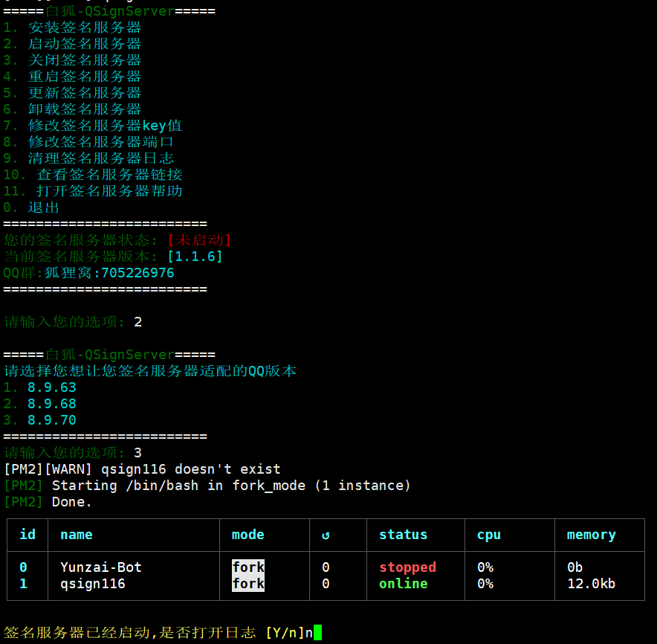Viewport: 657px width, 644px height.
Task: Click the red [未启动] server status
Action: point(199,240)
